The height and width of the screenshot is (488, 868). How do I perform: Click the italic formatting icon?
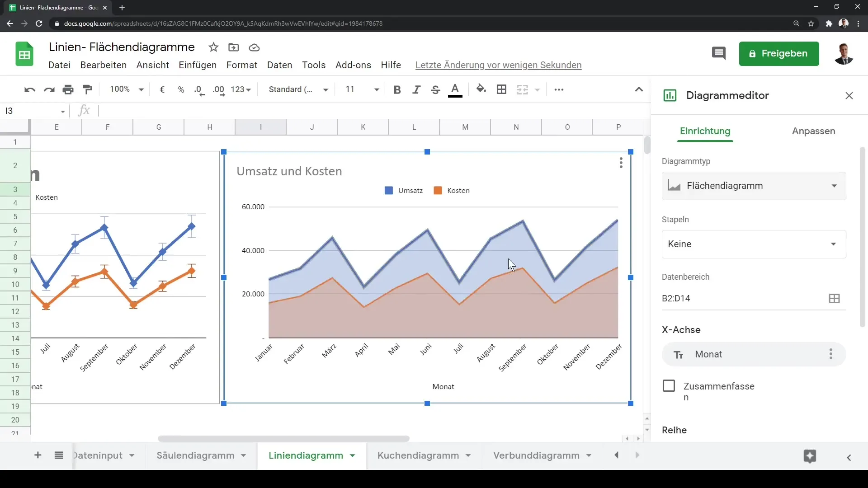pos(416,89)
